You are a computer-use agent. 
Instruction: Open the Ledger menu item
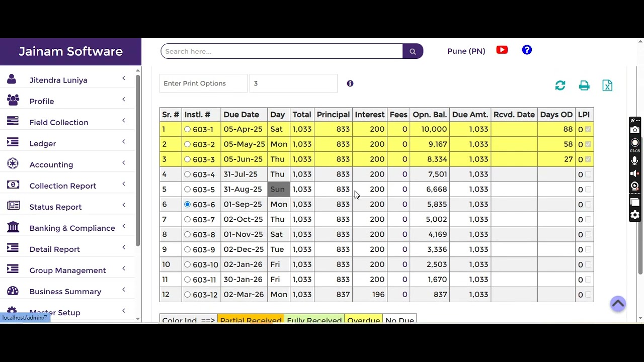42,144
